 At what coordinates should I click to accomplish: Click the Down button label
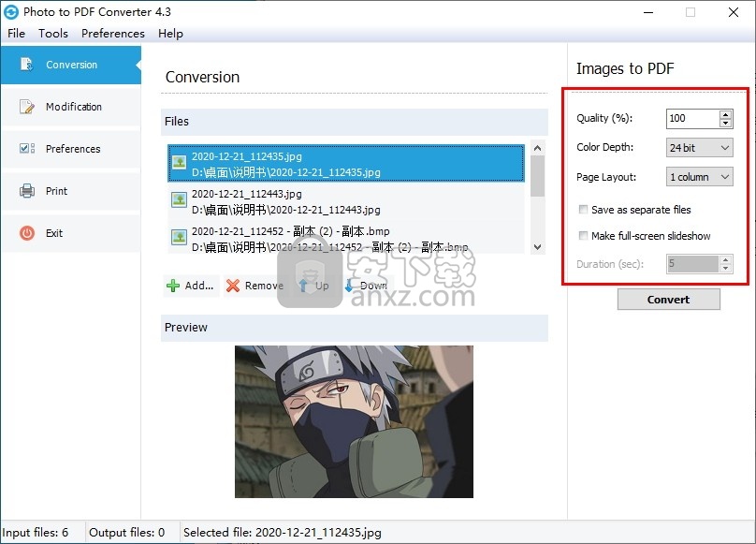373,286
